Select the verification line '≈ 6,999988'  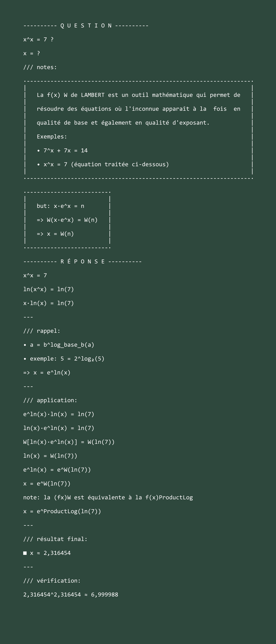(x=70, y=594)
